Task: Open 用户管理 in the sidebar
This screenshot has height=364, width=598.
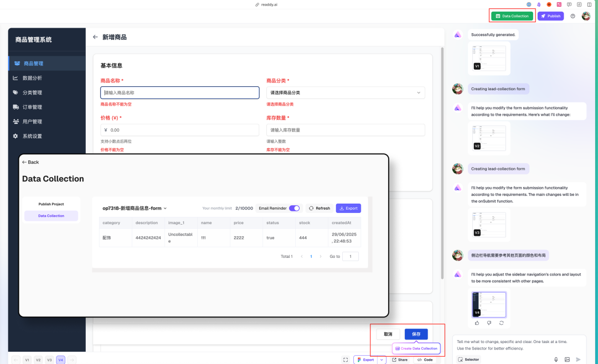Action: [47, 121]
